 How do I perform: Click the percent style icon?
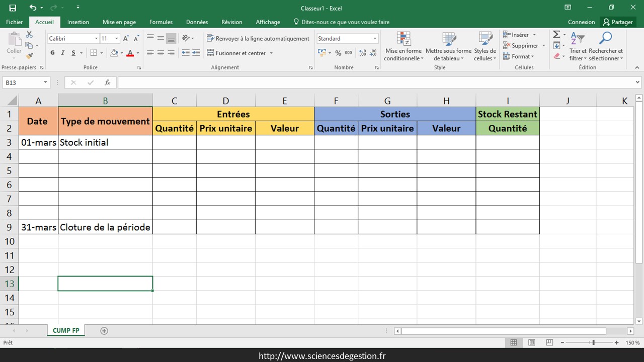[338, 53]
